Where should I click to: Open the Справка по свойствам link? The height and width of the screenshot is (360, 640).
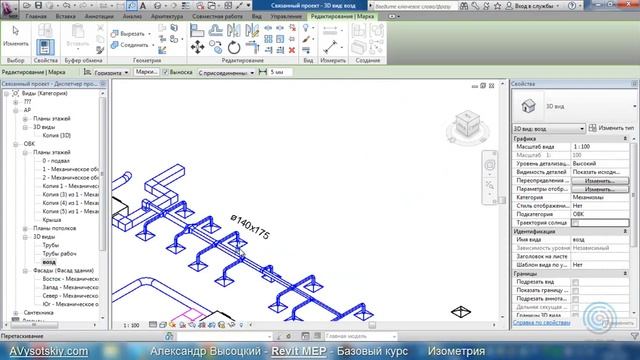pos(541,322)
